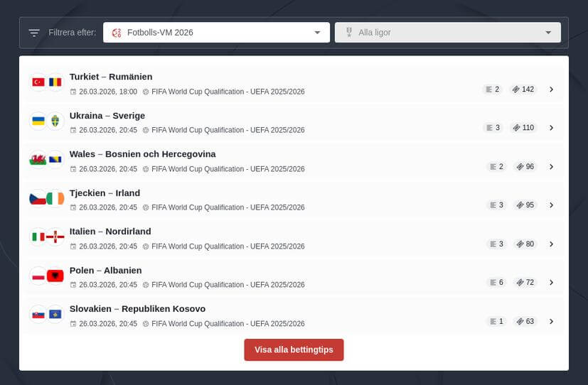This screenshot has width=588, height=385.
Task: Click the filter icon beside Filtrera efter
Action: (x=33, y=33)
